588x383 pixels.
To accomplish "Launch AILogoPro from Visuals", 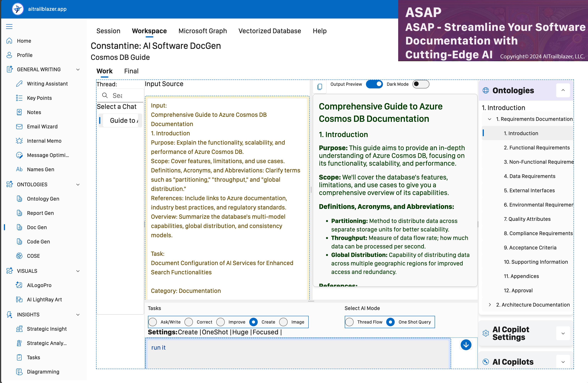I will tap(39, 285).
